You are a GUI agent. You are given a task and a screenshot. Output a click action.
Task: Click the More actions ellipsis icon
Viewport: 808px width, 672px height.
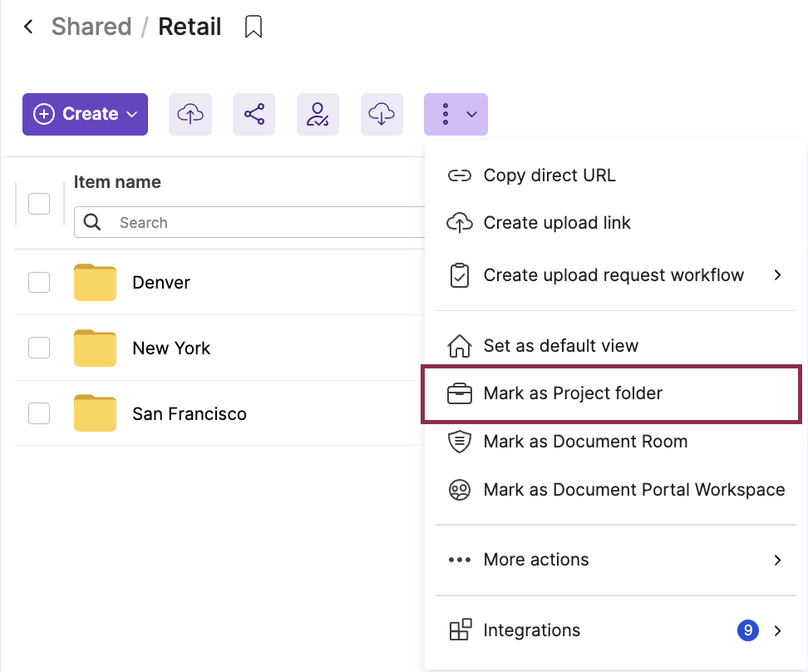click(x=460, y=560)
